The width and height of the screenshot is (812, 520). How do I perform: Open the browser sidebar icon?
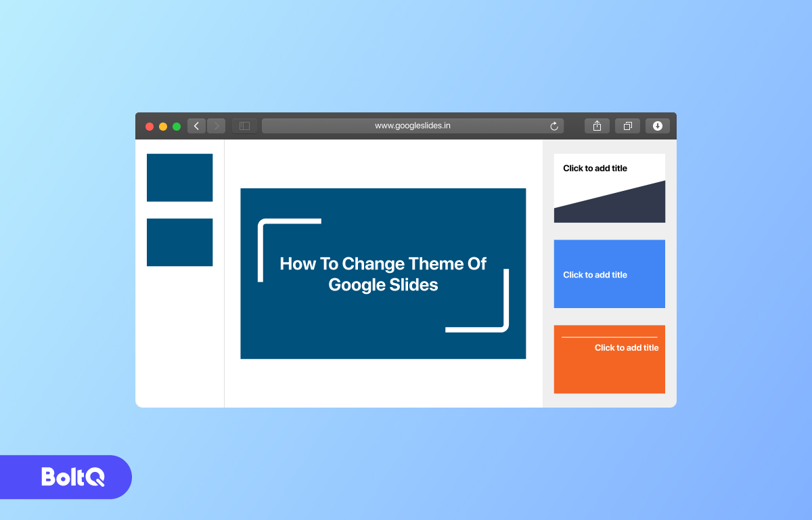[244, 125]
